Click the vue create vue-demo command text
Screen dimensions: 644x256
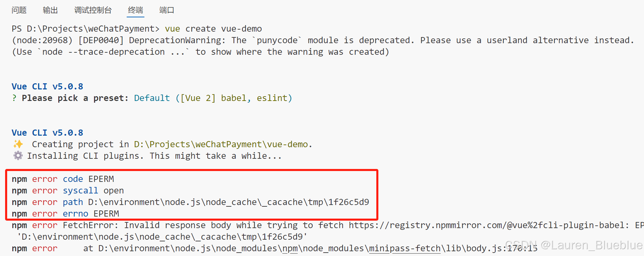click(x=214, y=29)
